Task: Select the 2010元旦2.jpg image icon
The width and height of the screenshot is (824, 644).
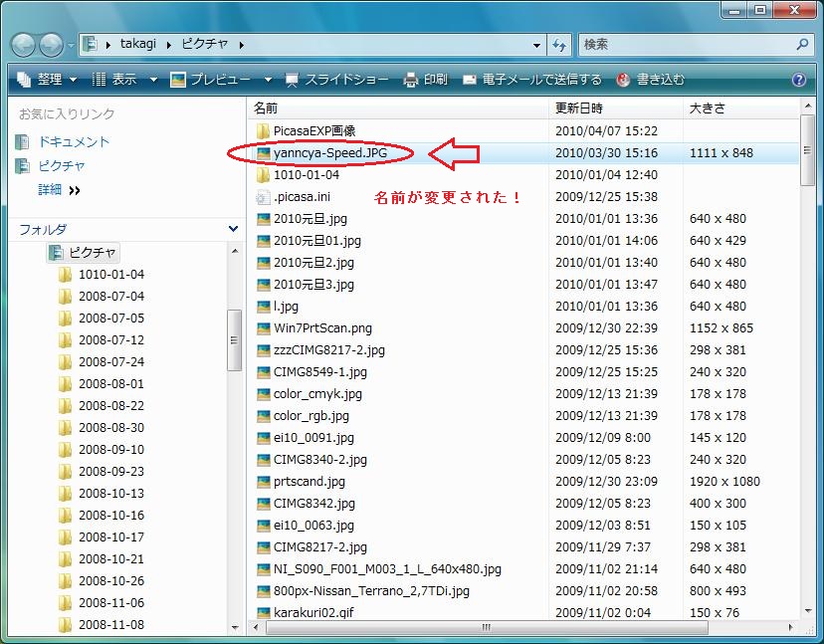Action: tap(263, 263)
